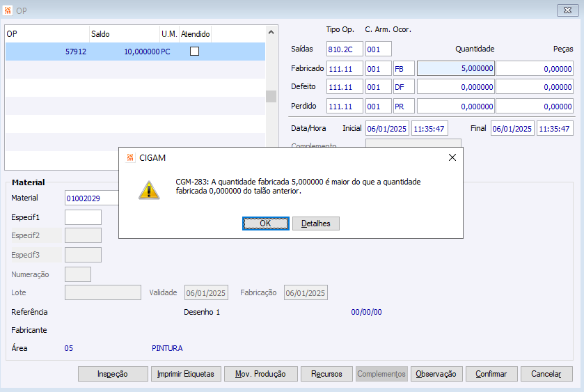
Task: Click the OP column header
Action: coord(47,34)
